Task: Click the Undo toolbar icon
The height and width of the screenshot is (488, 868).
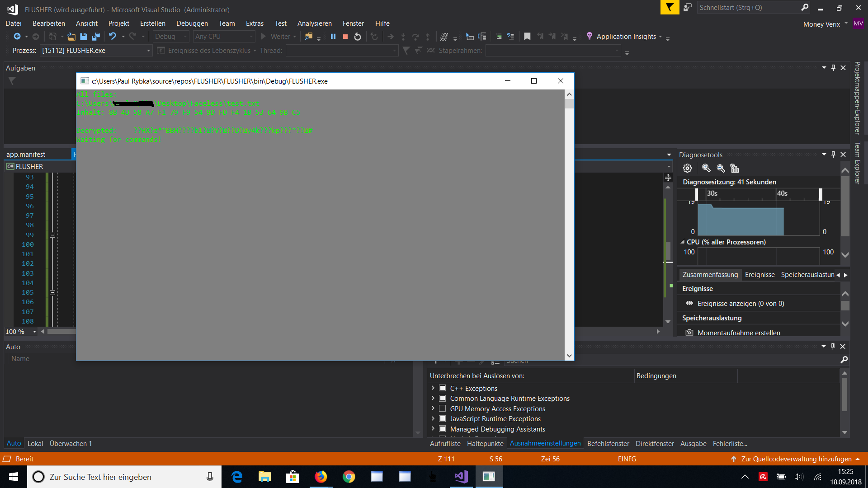Action: [112, 37]
